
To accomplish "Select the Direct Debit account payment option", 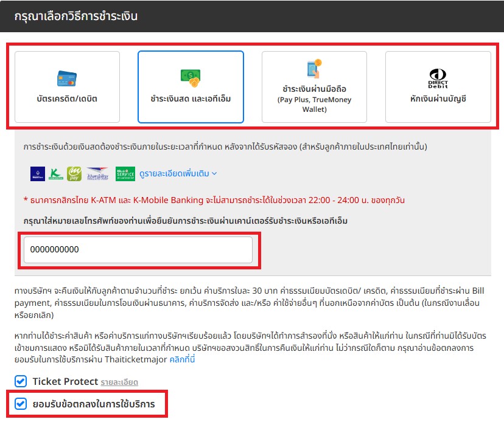I will pos(438,87).
